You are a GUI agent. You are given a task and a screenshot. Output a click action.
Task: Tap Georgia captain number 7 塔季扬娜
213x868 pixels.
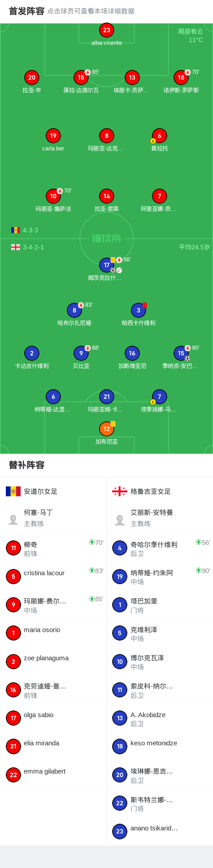160,397
